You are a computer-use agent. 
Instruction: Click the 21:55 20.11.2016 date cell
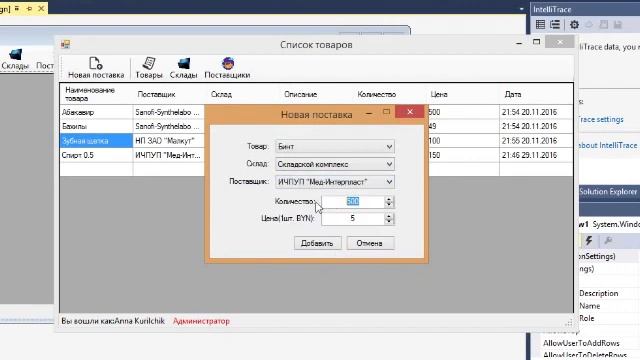pos(536,141)
